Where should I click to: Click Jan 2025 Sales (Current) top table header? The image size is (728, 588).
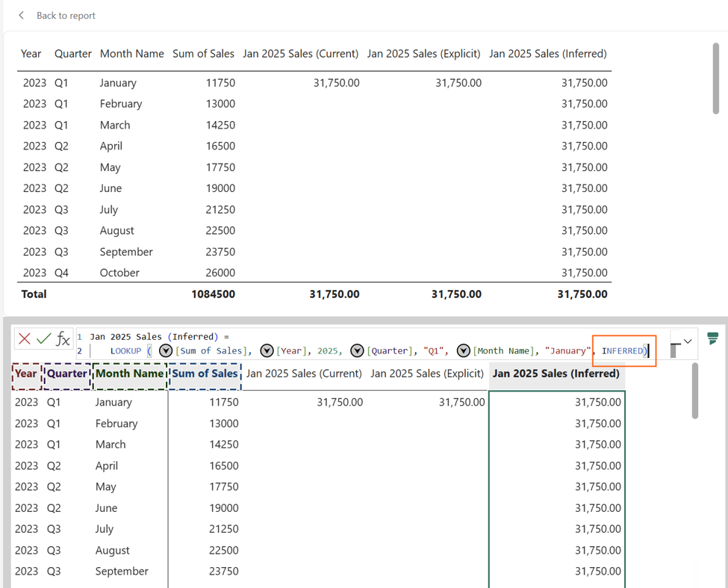click(300, 54)
